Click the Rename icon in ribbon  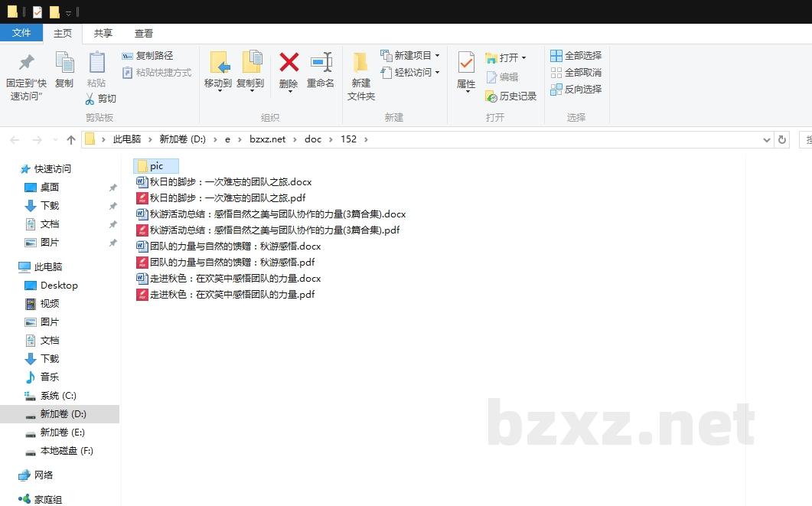click(321, 63)
